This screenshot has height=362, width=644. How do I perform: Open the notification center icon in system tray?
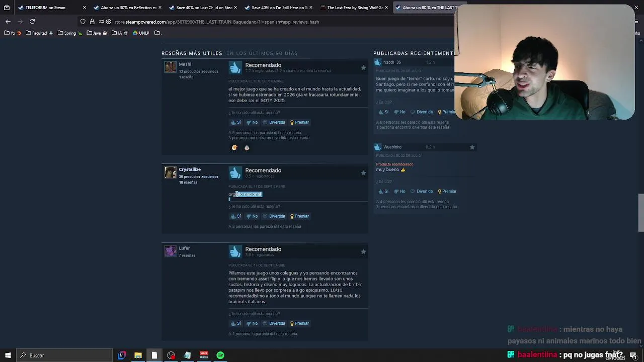[x=633, y=355]
